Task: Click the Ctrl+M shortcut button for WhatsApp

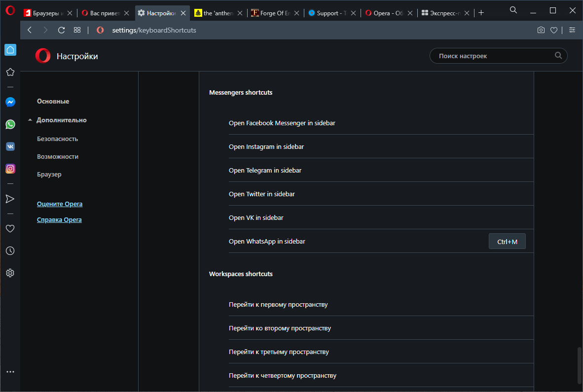Action: click(507, 242)
